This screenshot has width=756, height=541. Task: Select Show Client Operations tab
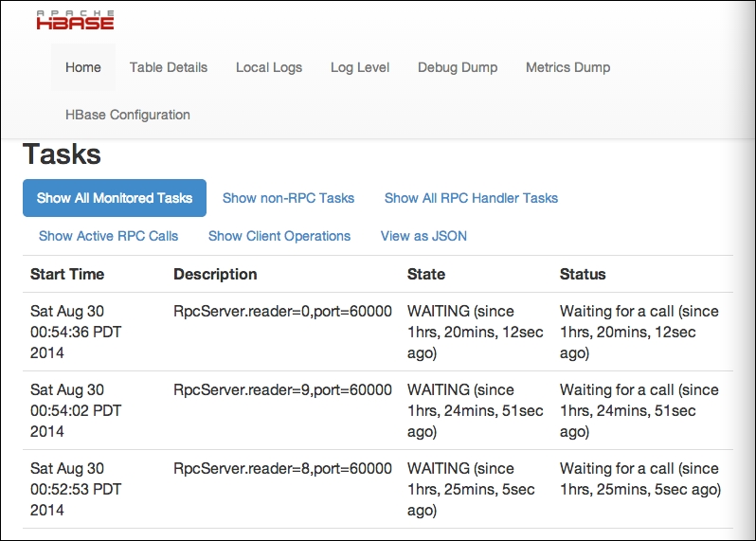click(x=279, y=236)
